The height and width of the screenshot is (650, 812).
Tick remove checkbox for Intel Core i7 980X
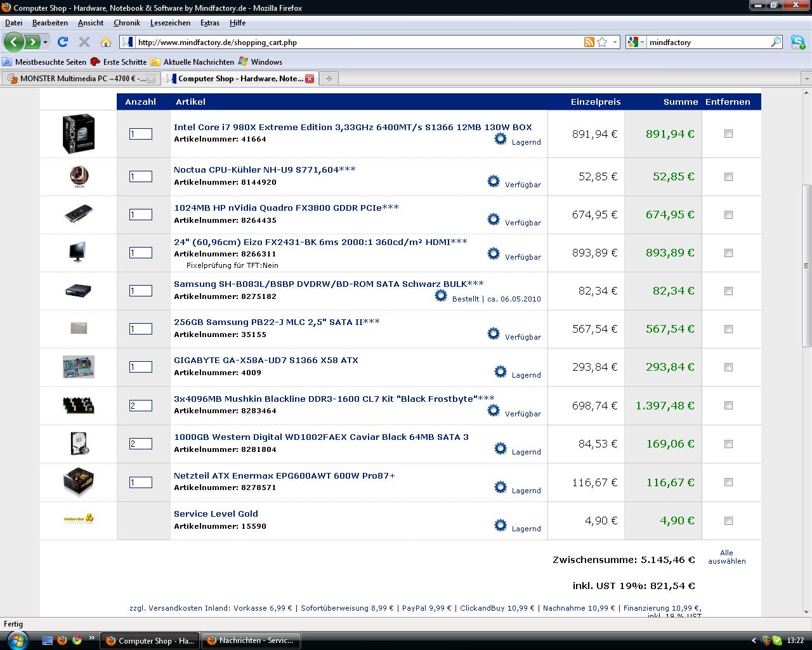pos(728,134)
